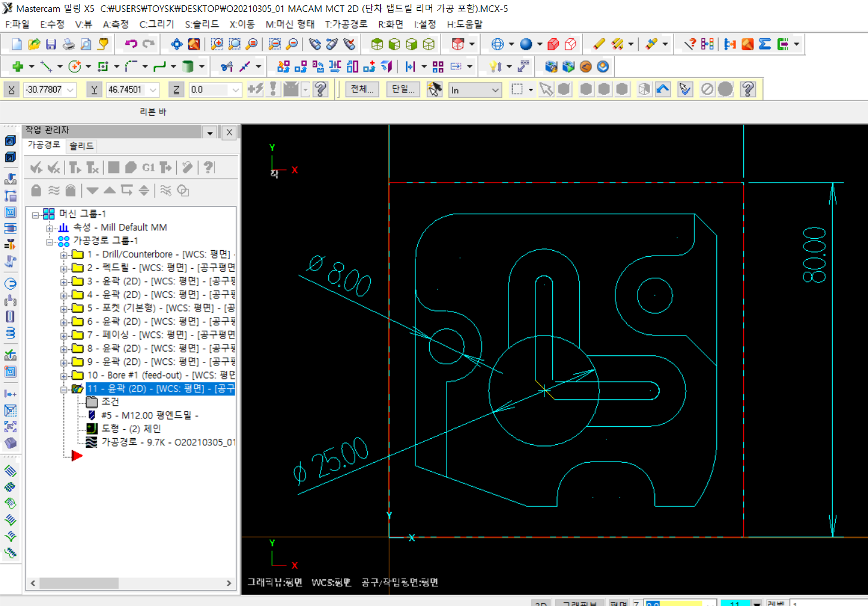Print using the printer icon
This screenshot has height=606, width=868.
[x=69, y=44]
